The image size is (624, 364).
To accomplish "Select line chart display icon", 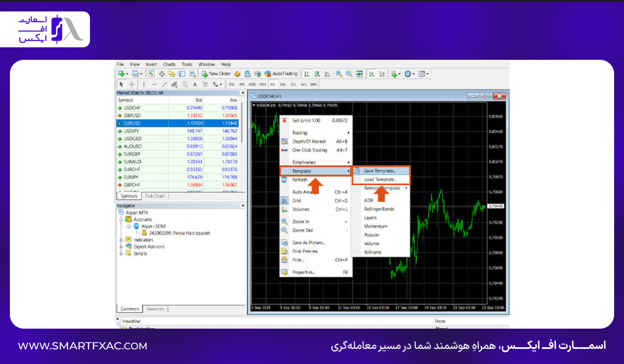I will click(x=328, y=74).
